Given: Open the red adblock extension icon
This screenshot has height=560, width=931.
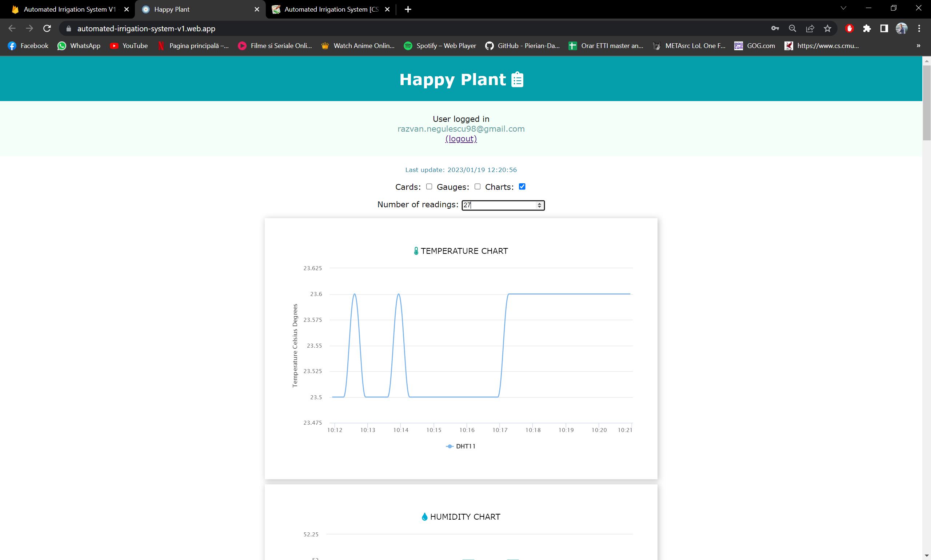Looking at the screenshot, I should point(850,28).
